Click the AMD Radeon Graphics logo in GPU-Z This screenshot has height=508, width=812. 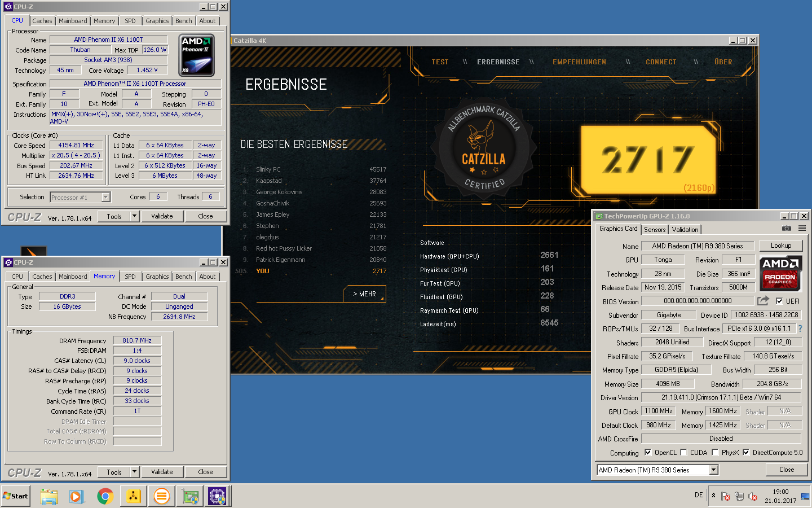point(780,273)
